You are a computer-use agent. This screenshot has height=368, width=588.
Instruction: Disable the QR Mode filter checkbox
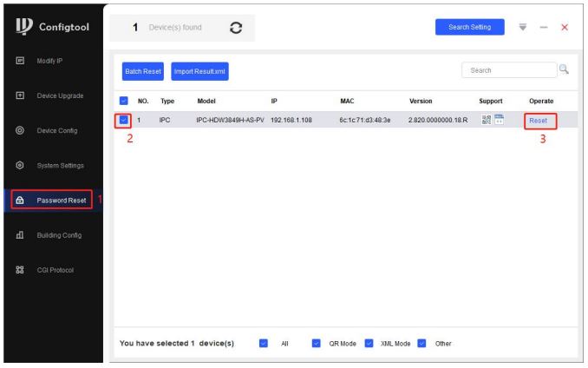coord(317,343)
